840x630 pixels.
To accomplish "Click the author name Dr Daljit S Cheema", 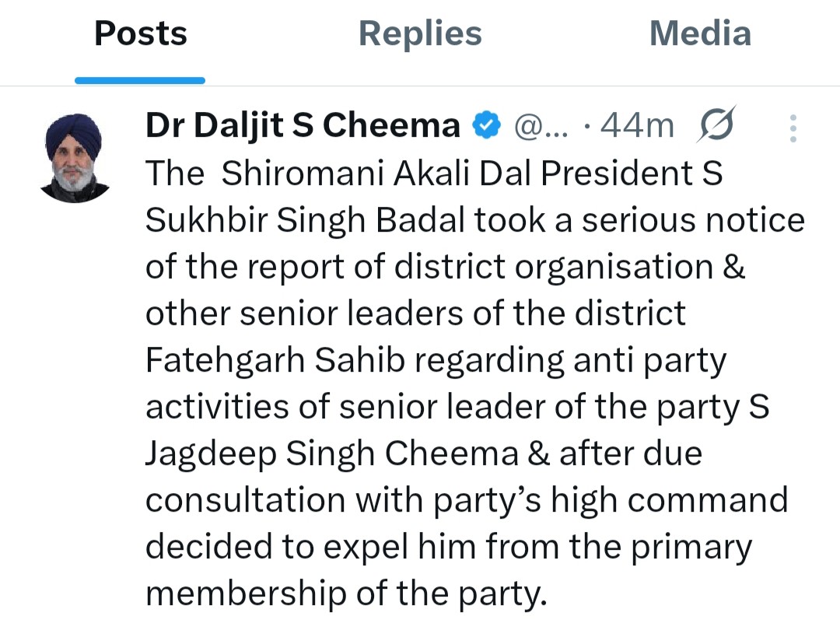I will (x=303, y=125).
